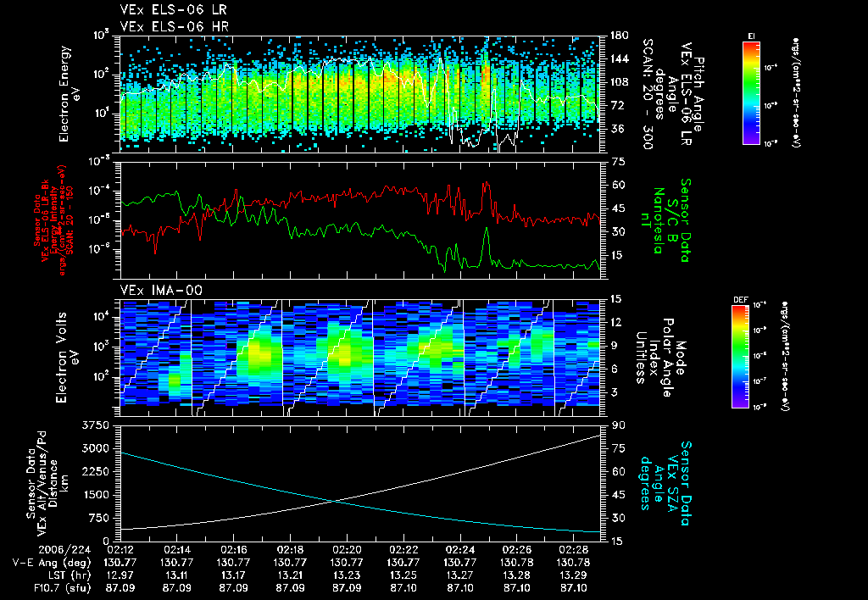Click the 02:18 time tick label
The width and height of the screenshot is (868, 600).
click(290, 550)
